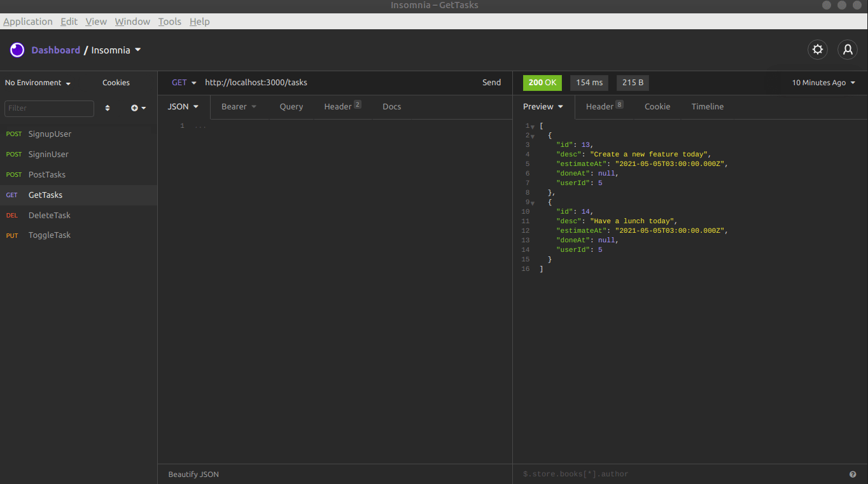This screenshot has width=868, height=484.
Task: Switch to the Timeline tab
Action: tap(708, 107)
